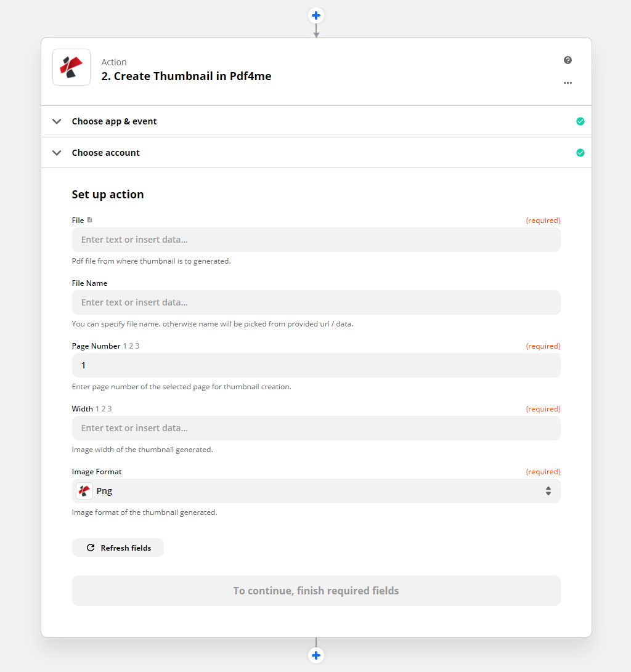Click the To continue, finish required fields button
631x672 pixels.
pyautogui.click(x=316, y=591)
